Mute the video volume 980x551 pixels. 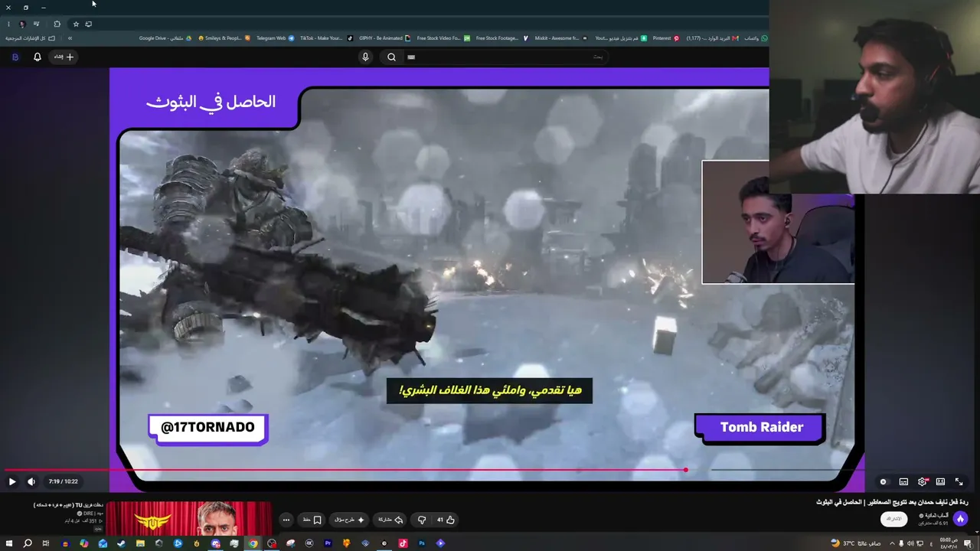31,481
